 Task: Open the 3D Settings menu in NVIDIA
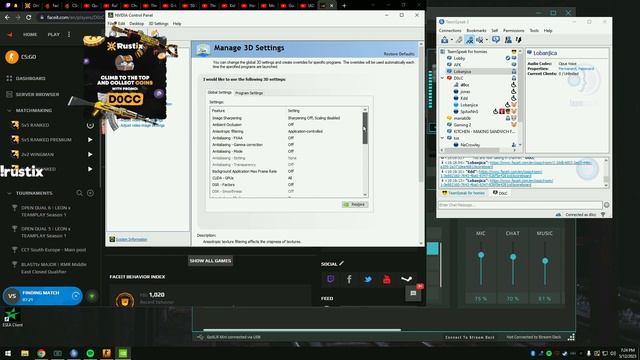pos(158,24)
